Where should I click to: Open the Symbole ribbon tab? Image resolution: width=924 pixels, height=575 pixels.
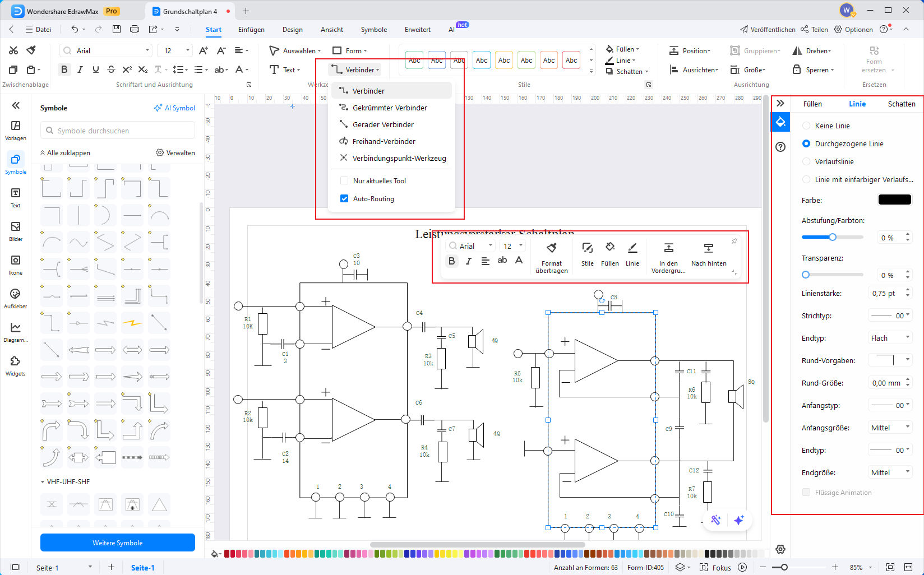click(374, 30)
